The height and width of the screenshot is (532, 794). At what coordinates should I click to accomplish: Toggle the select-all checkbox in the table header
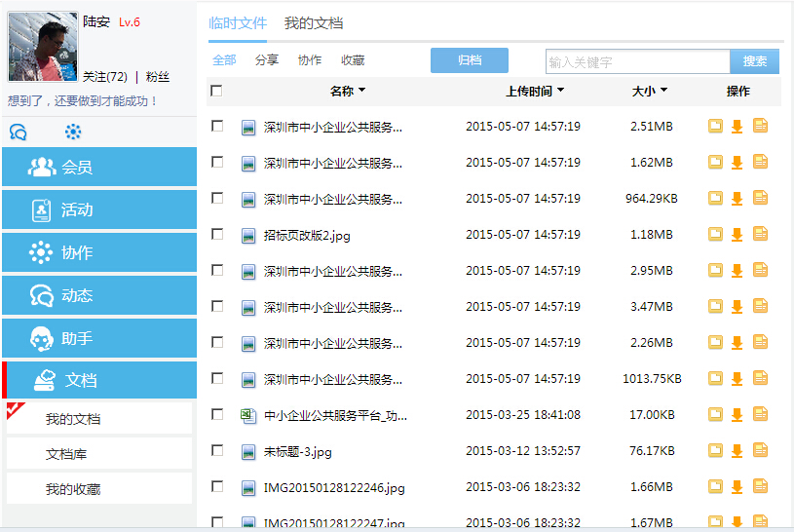click(216, 91)
